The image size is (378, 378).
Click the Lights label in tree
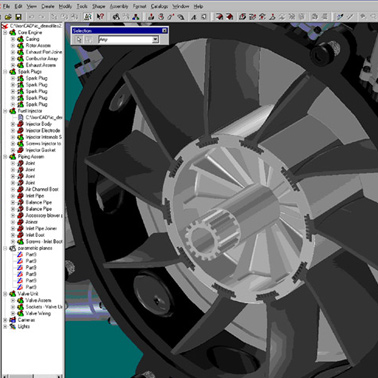(x=24, y=326)
